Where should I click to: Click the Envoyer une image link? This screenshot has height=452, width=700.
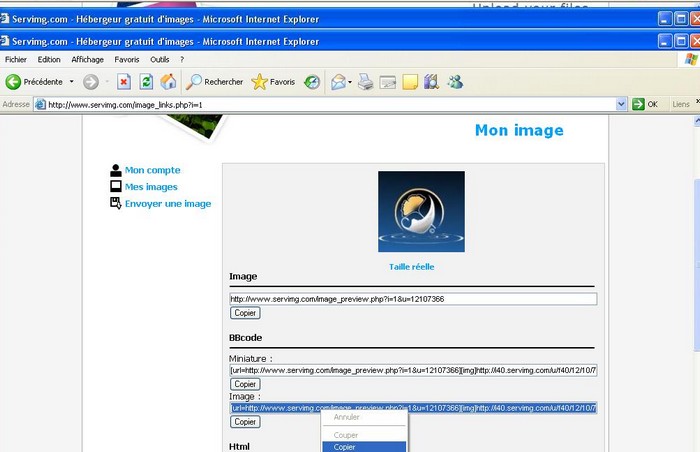(167, 204)
